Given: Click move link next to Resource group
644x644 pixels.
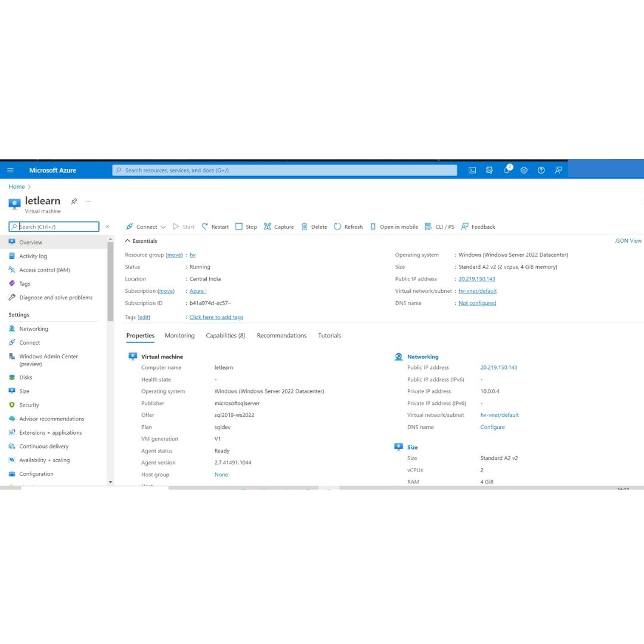Looking at the screenshot, I should [x=174, y=255].
